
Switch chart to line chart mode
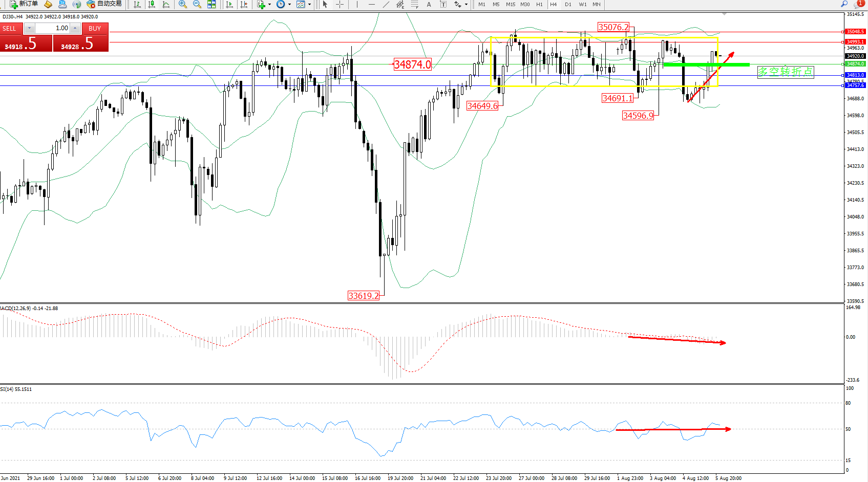click(166, 4)
